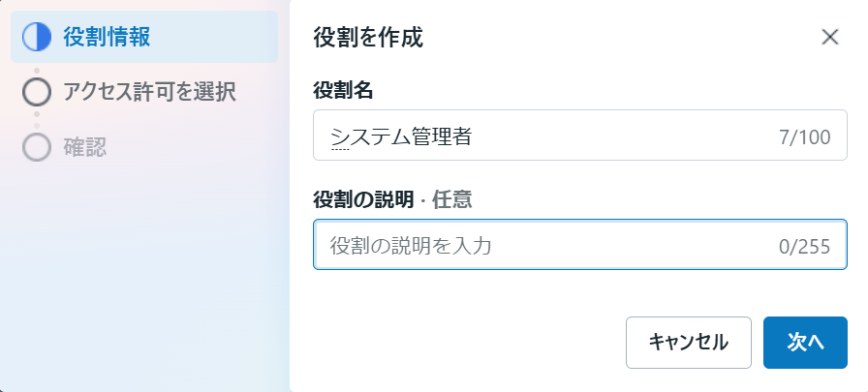Close the 役割を作成 dialog with X
Viewport: 868px width, 392px height.
point(830,38)
